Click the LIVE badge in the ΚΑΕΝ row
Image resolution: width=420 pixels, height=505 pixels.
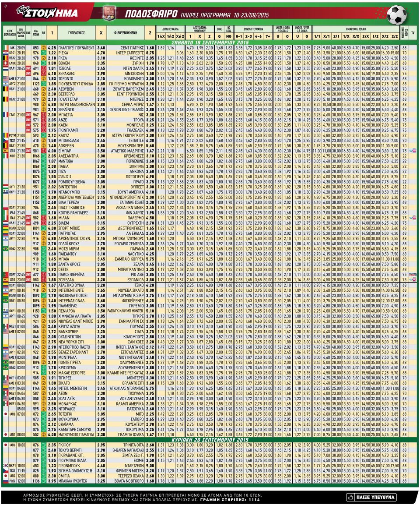coord(28,125)
